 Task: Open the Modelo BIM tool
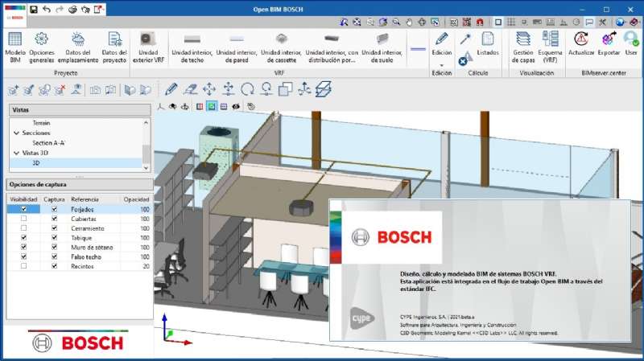tap(14, 47)
